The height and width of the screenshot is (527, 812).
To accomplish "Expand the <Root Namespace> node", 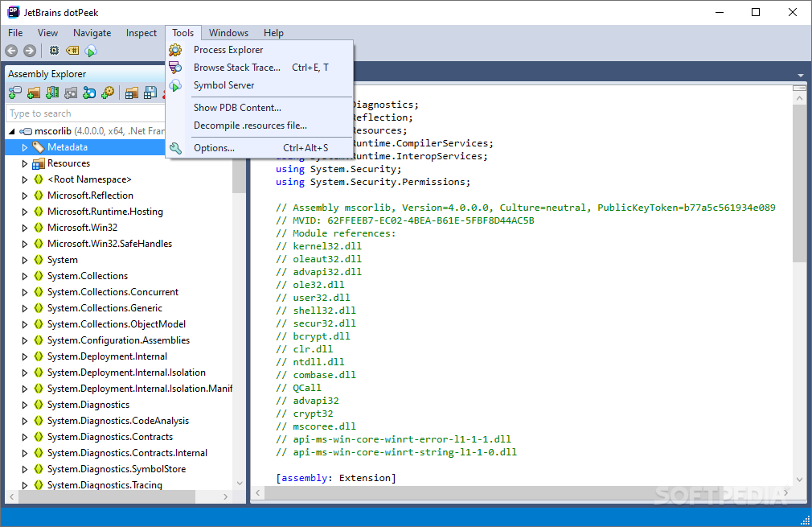I will pos(24,179).
